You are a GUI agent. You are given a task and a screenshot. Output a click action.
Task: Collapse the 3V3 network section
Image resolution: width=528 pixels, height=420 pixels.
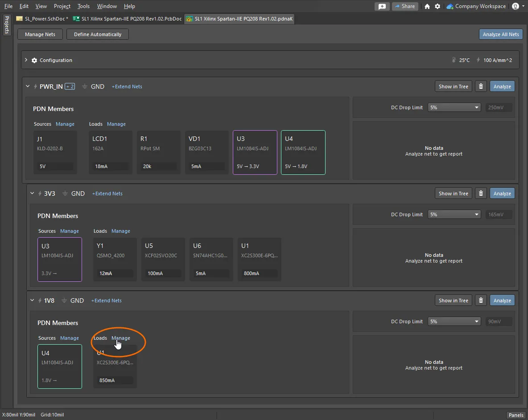pyautogui.click(x=32, y=194)
